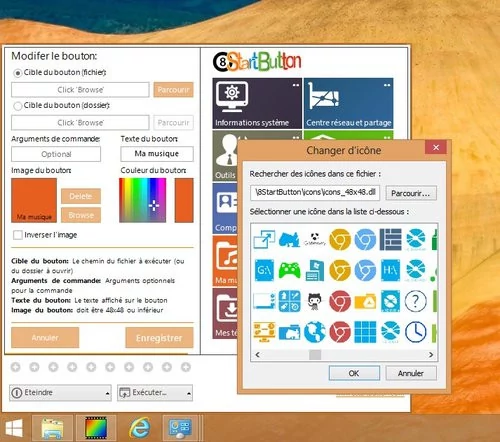The height and width of the screenshot is (442, 500).
Task: Pick a color in the rainbow spectrum picker
Action: 143,200
